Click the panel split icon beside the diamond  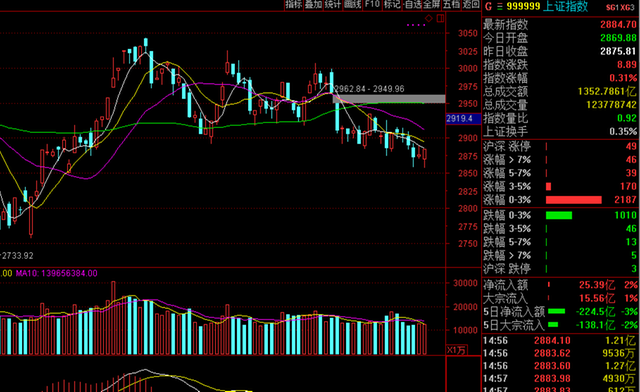pos(440,18)
